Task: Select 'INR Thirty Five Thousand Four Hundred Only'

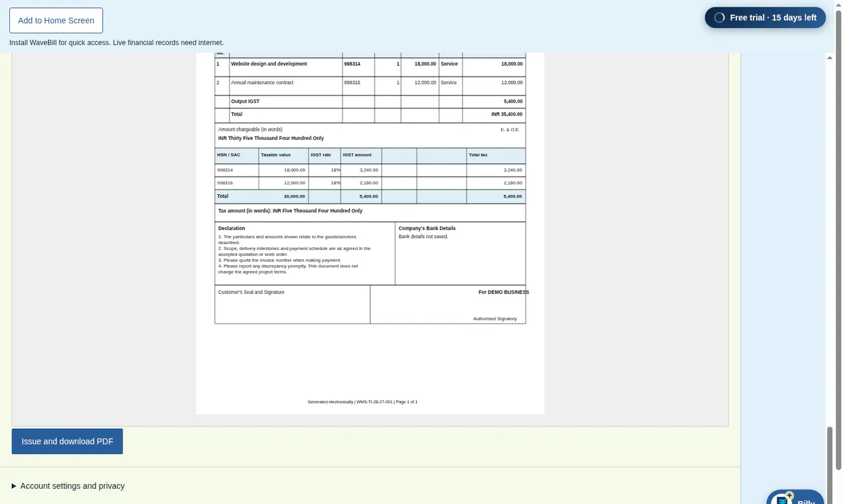Action: coord(271,139)
